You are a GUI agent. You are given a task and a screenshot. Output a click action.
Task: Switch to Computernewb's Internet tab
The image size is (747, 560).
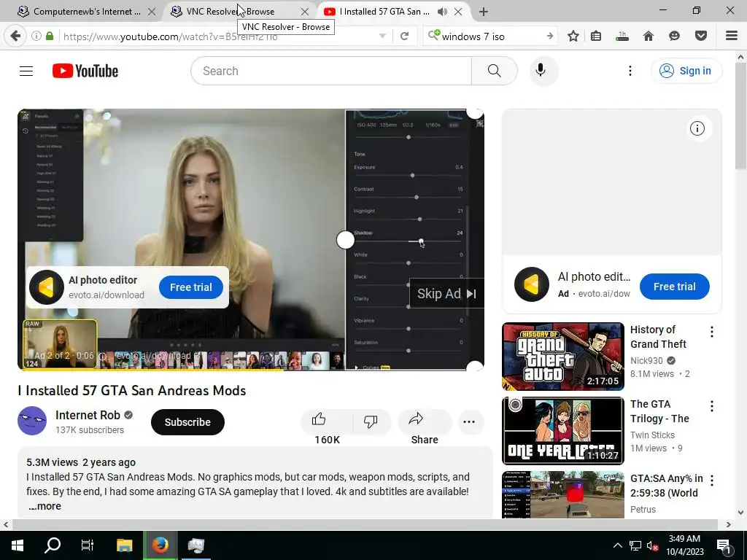tap(87, 12)
